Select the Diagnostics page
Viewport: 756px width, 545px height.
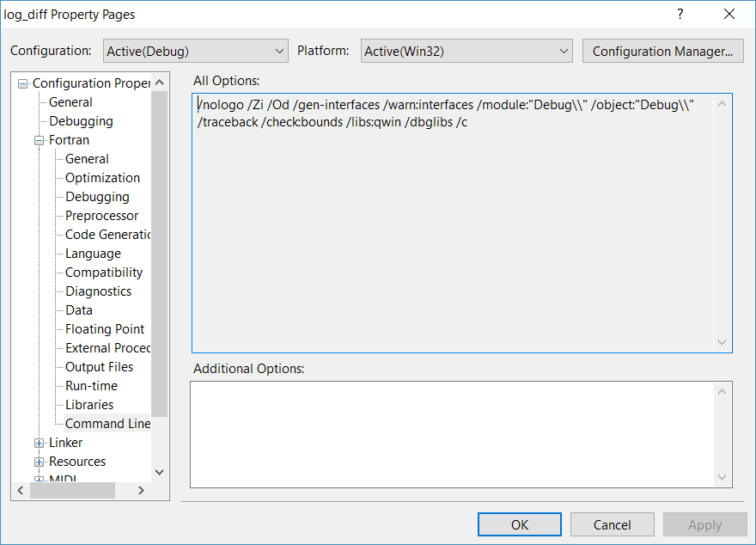[x=98, y=291]
